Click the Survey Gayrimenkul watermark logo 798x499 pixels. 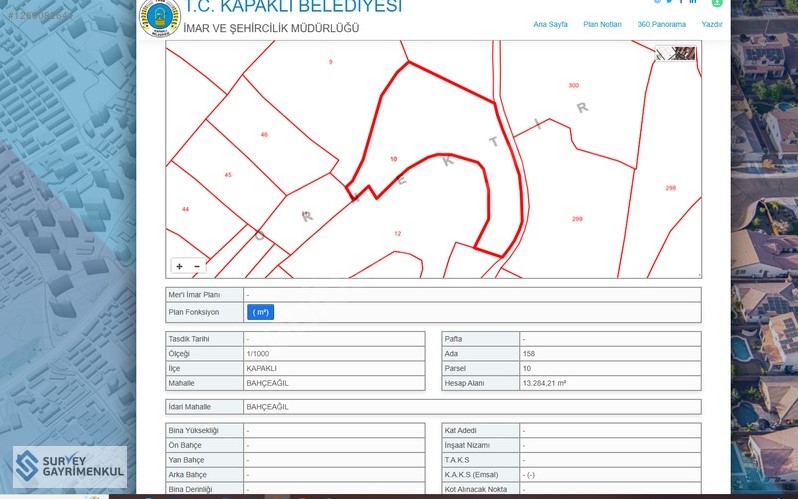click(x=70, y=467)
